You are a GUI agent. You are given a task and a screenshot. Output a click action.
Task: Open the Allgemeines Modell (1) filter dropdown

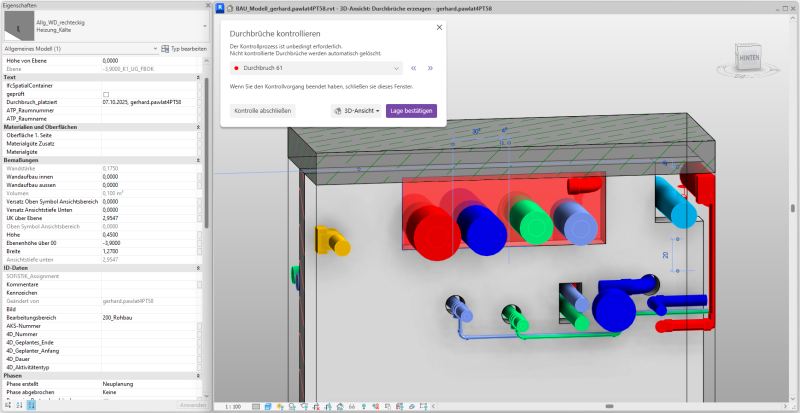(x=154, y=48)
